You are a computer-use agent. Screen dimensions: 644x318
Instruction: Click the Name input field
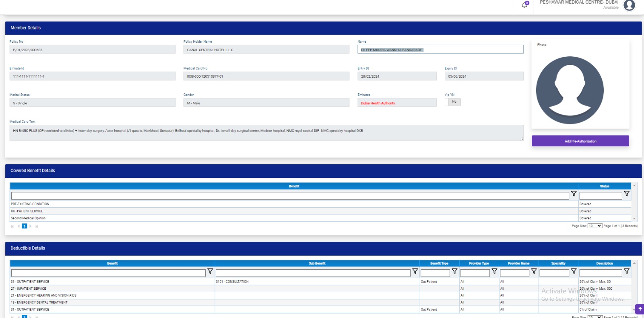click(440, 50)
